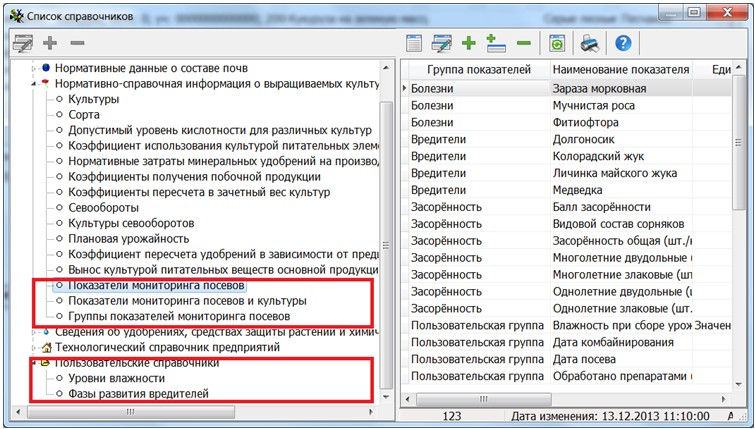Expand the Технологический справочник предприятий node

(34, 347)
